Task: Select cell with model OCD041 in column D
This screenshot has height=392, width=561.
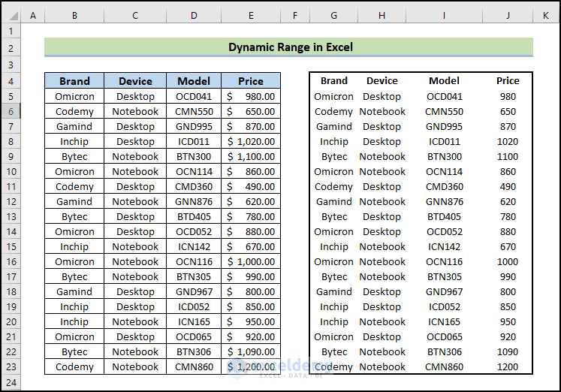Action: click(x=194, y=96)
